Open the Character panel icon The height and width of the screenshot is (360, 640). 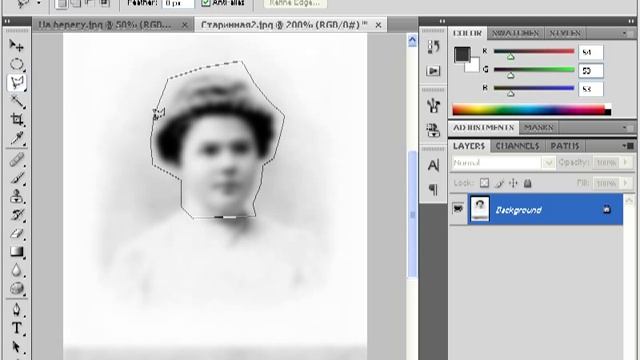pos(433,165)
